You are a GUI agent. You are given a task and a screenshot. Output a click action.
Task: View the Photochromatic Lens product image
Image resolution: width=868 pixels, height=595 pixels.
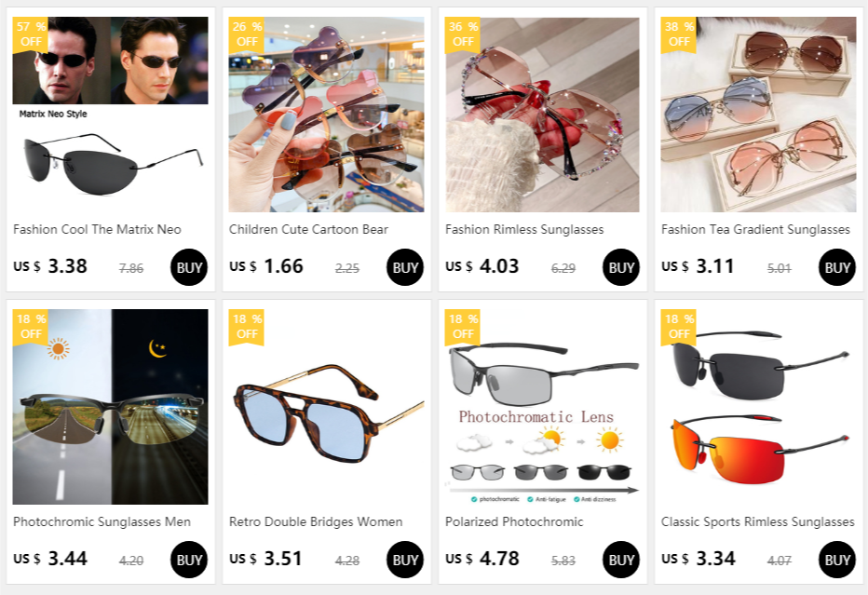pos(542,406)
